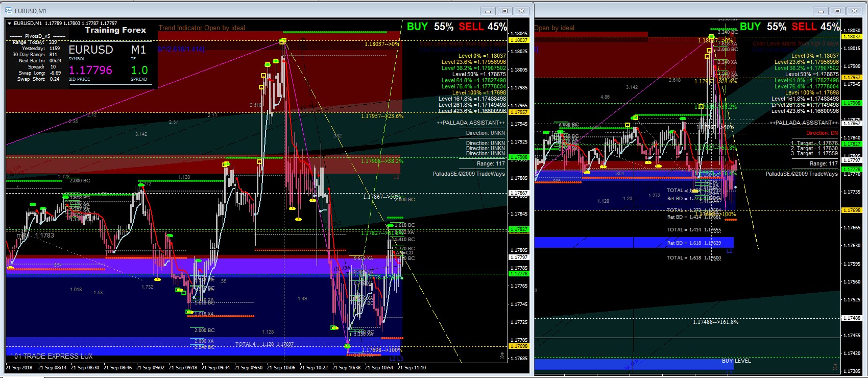Click the Level 50% =1.178675 row in left chart
Image resolution: width=868 pixels, height=378 pixels.
[x=479, y=74]
